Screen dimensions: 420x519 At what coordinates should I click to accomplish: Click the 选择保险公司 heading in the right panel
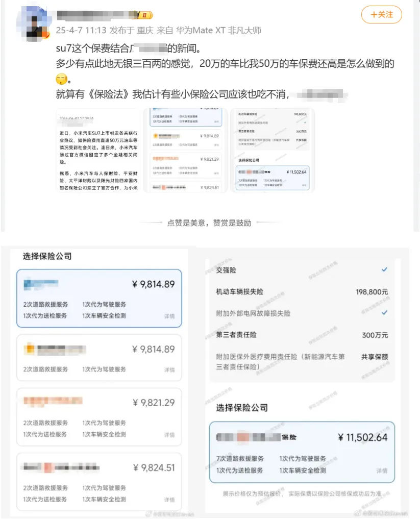[242, 407]
